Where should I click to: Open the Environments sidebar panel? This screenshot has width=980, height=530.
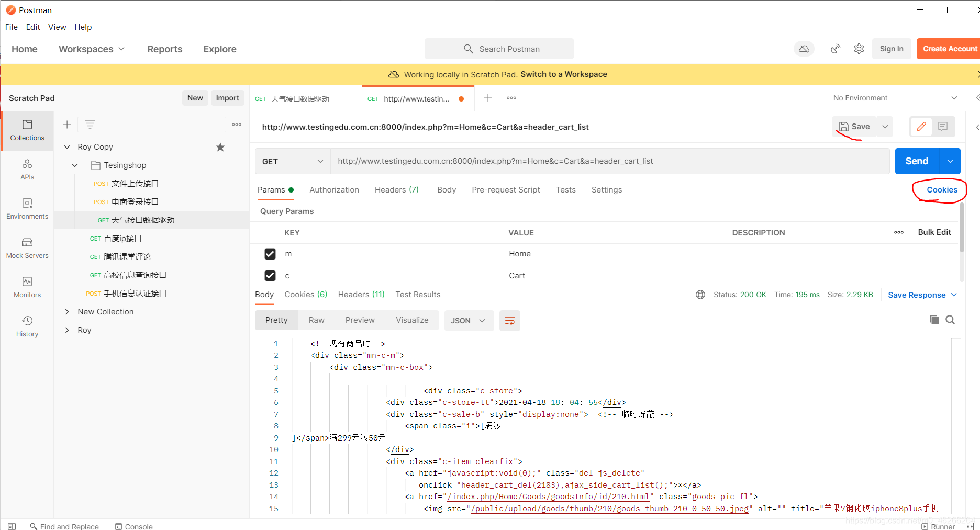pyautogui.click(x=27, y=209)
